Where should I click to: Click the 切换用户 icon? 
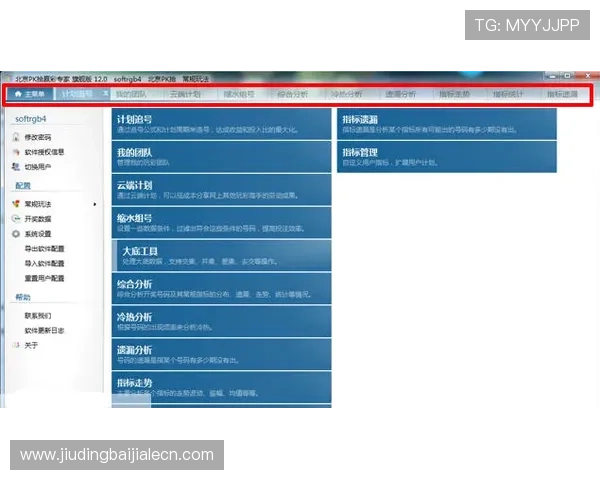[16, 167]
